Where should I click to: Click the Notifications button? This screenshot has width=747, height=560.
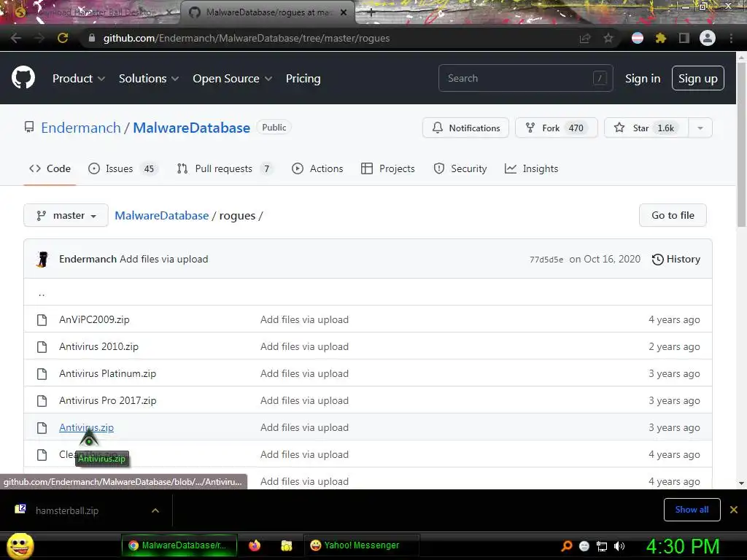[x=465, y=128]
